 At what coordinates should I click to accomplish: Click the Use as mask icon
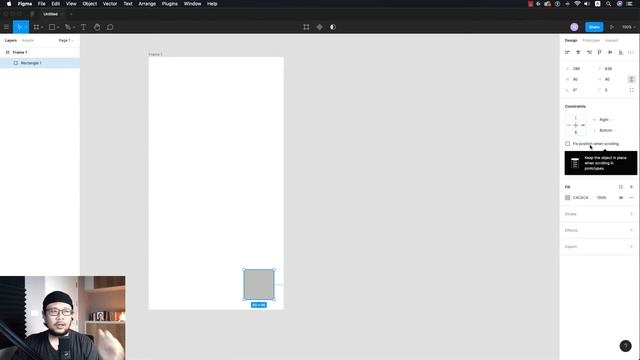(333, 27)
